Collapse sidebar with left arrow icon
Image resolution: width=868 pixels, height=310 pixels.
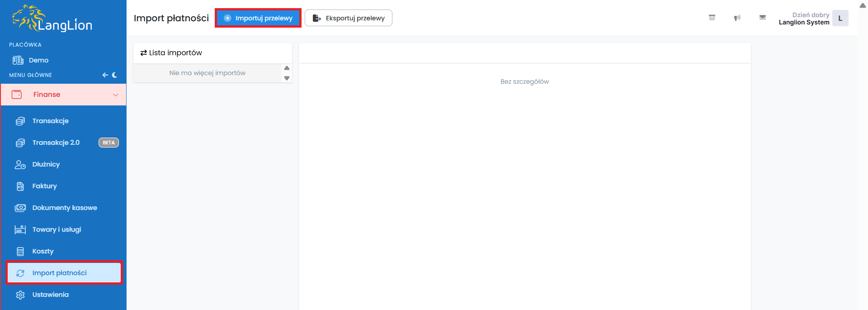pyautogui.click(x=105, y=75)
